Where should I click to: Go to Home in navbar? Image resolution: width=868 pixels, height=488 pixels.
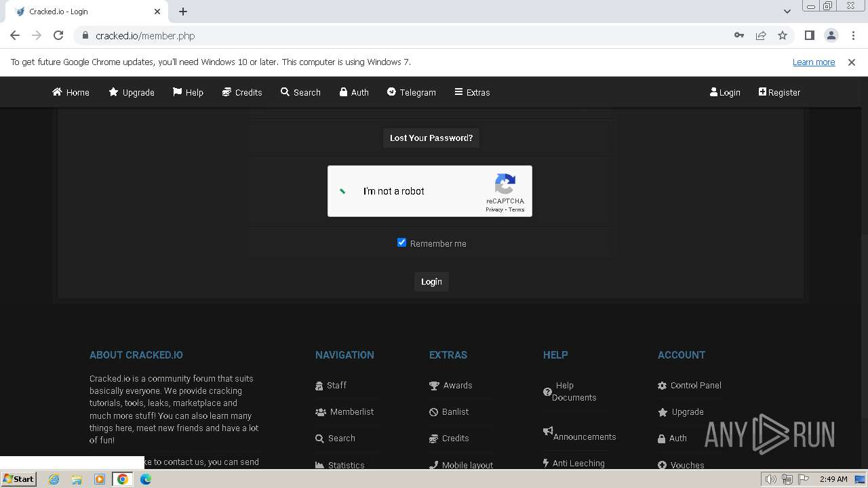click(71, 92)
